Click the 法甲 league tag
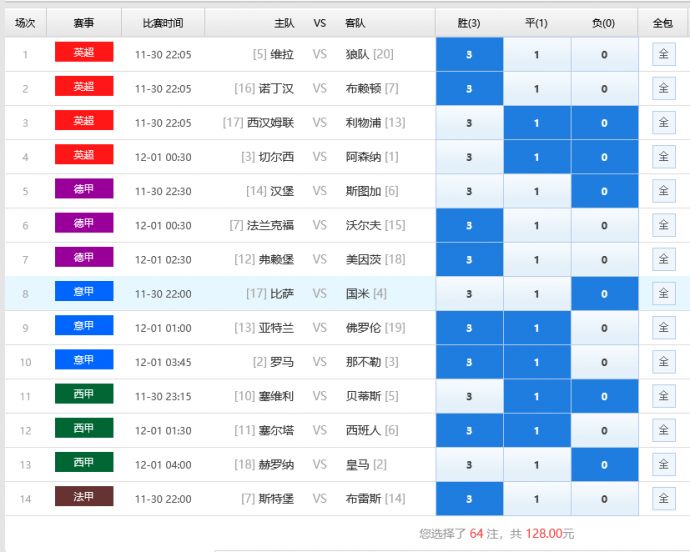The height and width of the screenshot is (552, 690). click(x=84, y=498)
